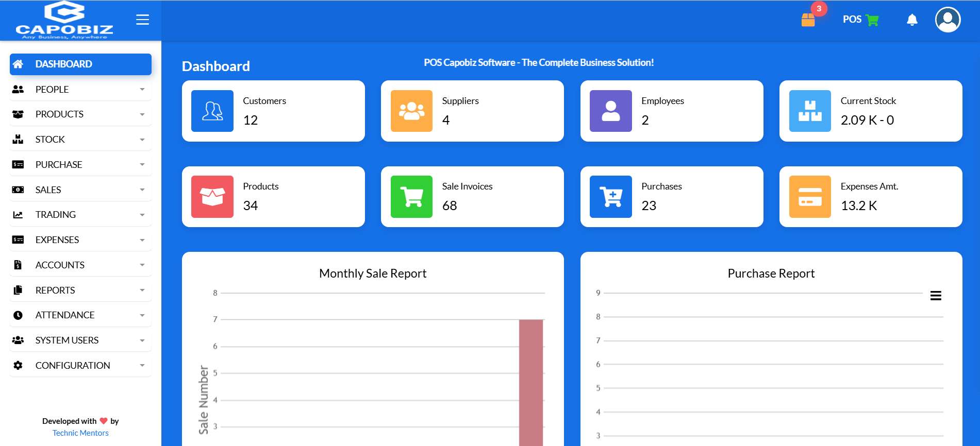Open the Accounts menu
This screenshot has width=980, height=446.
[x=80, y=265]
